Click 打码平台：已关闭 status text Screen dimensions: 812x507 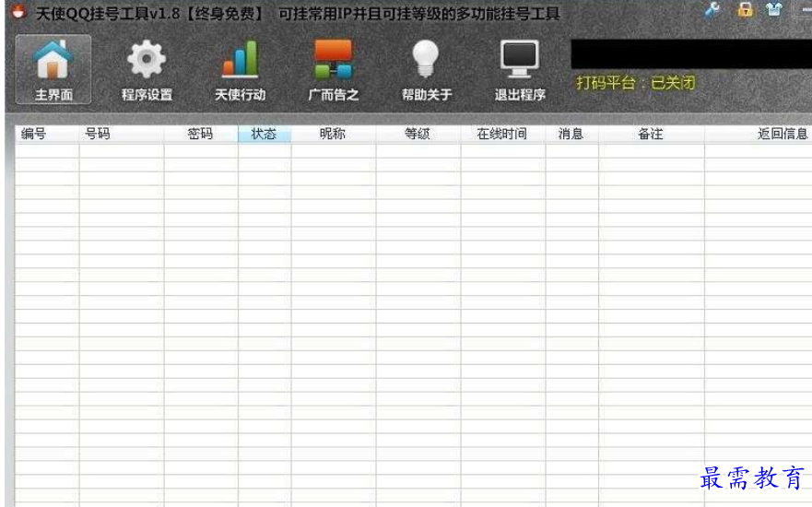[635, 83]
